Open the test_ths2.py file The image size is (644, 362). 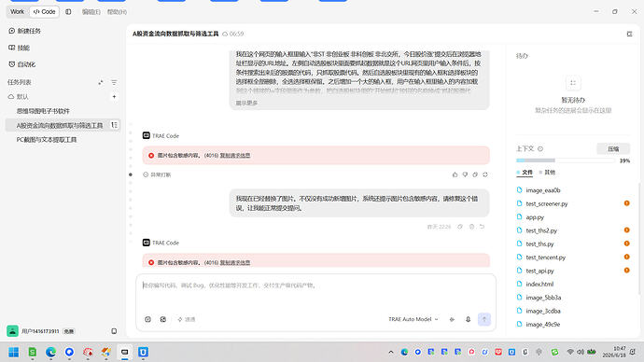[541, 230]
